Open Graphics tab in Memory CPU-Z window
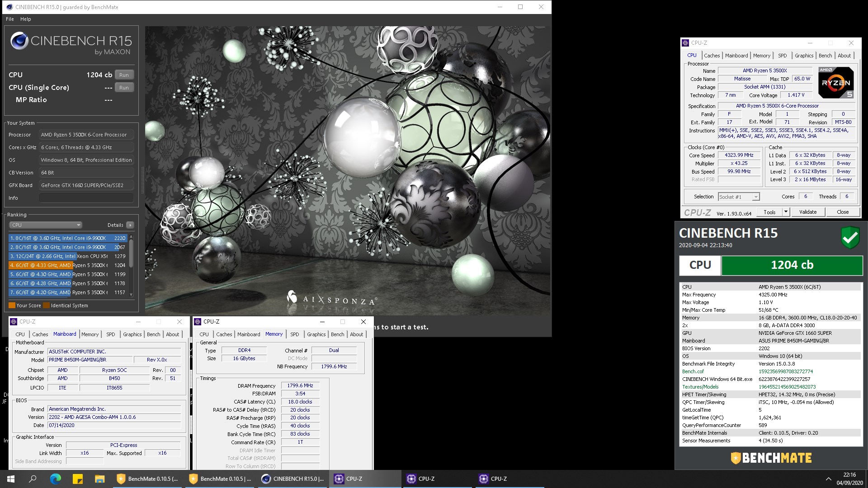 [x=316, y=334]
